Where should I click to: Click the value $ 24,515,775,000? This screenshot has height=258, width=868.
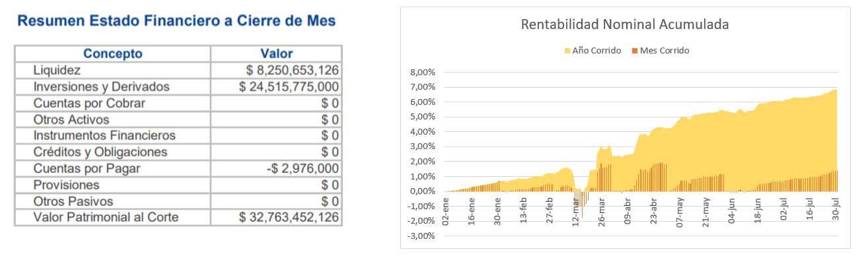289,86
